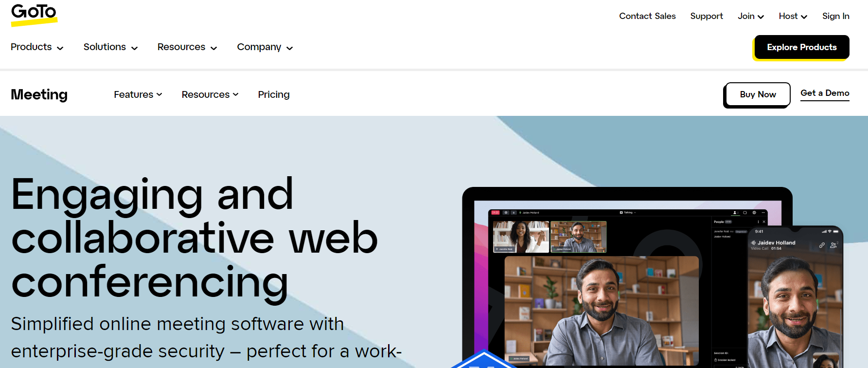Click Sign In
The height and width of the screenshot is (368, 868).
[835, 16]
